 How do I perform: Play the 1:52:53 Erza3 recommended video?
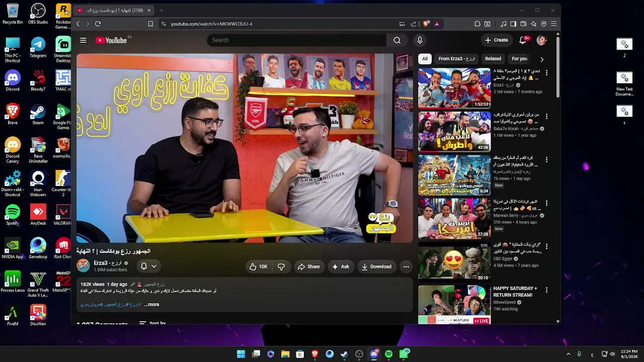pyautogui.click(x=454, y=88)
